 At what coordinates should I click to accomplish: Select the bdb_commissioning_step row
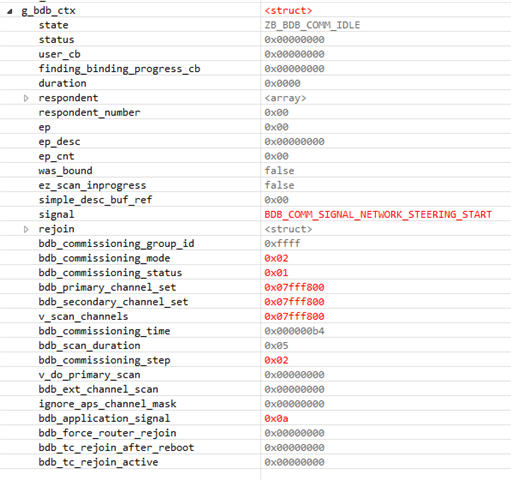(255, 360)
